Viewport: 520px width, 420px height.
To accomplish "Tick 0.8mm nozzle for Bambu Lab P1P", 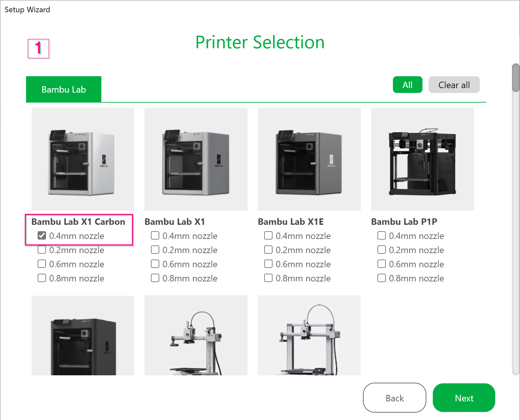I will [x=382, y=278].
